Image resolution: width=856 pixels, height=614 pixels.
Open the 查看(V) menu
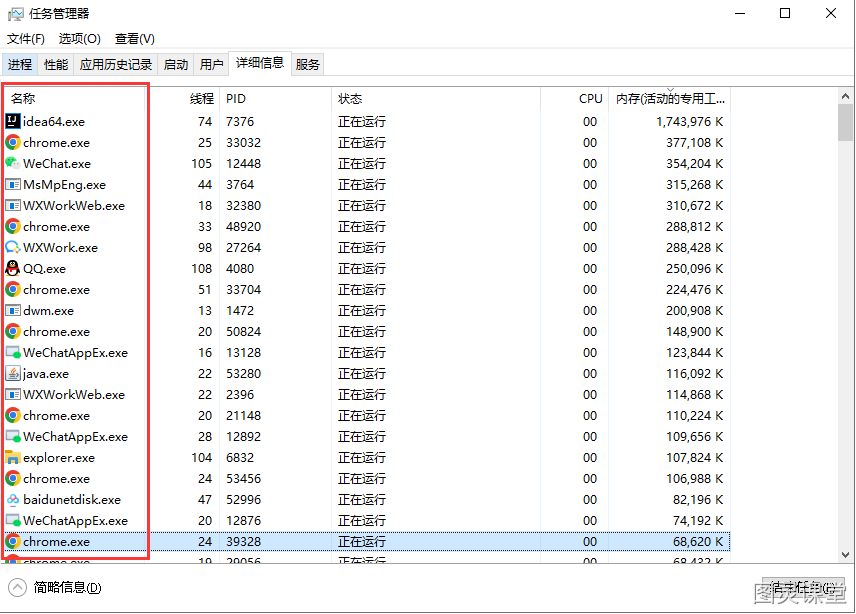pos(134,38)
